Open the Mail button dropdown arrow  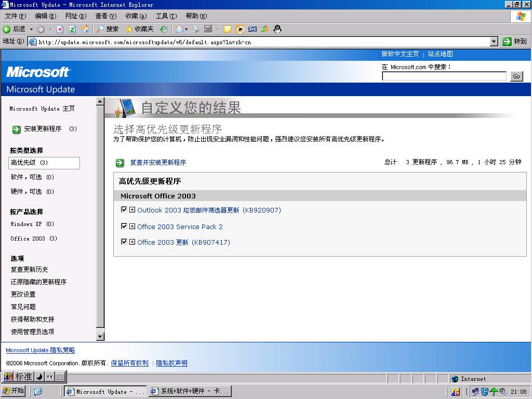(187, 30)
